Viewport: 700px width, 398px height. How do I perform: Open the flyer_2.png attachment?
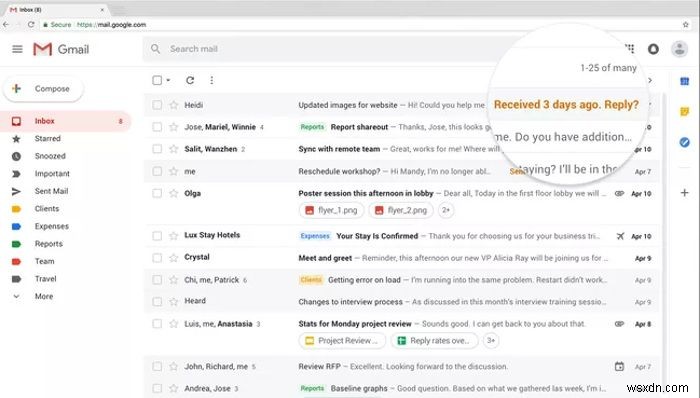point(401,210)
